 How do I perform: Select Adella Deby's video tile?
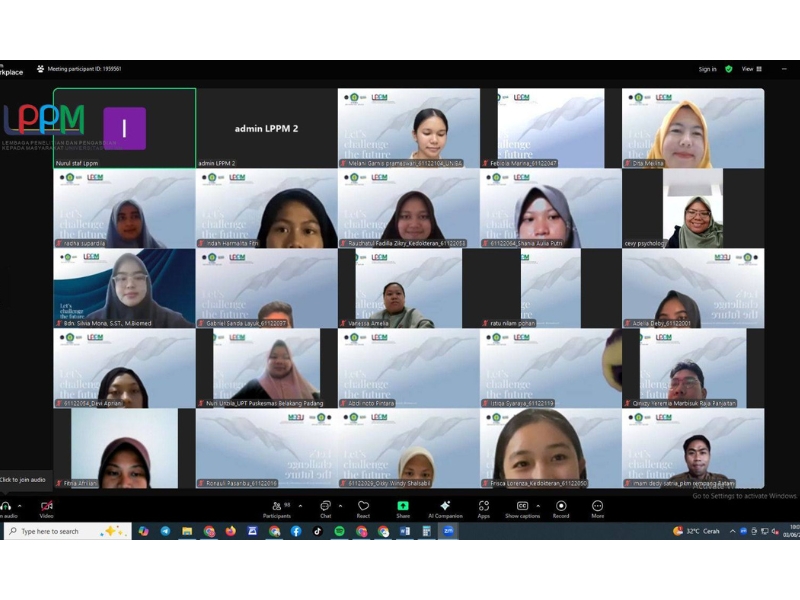pos(693,288)
